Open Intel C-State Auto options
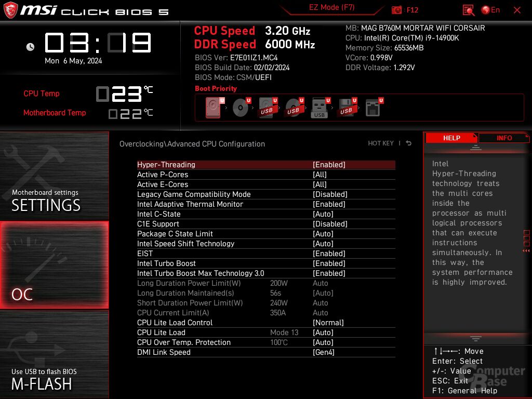This screenshot has height=399, width=532. click(x=323, y=214)
